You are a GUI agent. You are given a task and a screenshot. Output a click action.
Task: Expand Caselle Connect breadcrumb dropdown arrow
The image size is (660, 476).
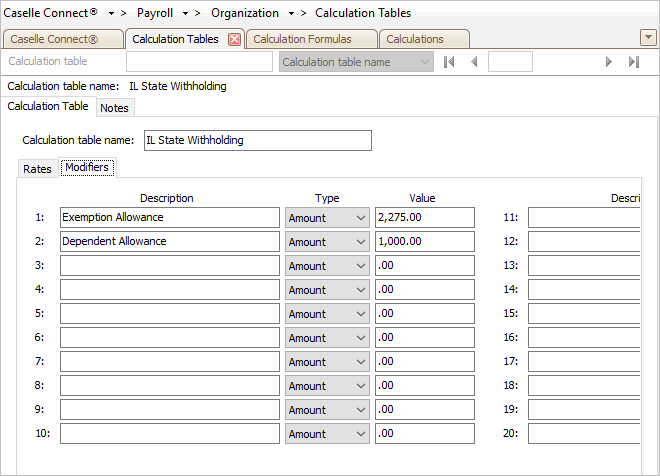pyautogui.click(x=111, y=13)
